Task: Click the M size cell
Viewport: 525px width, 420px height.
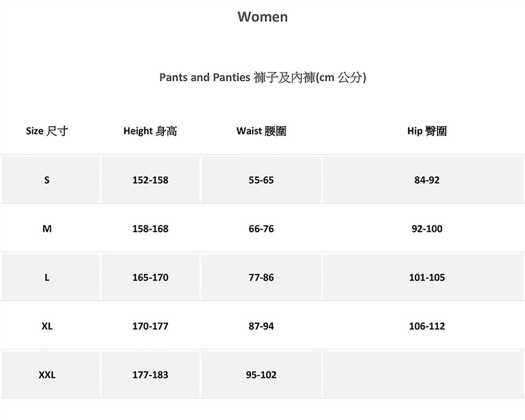Action: click(47, 229)
